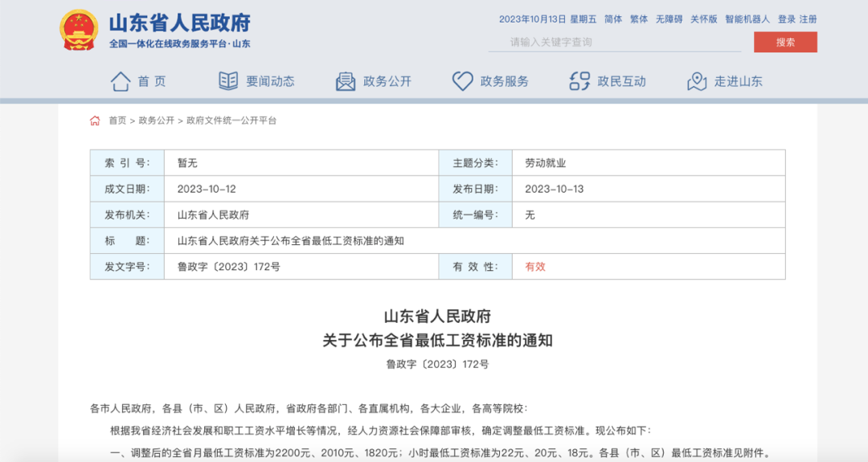Click the 山东省人民政府 issuing agency value
The height and width of the screenshot is (462, 868).
pos(213,215)
